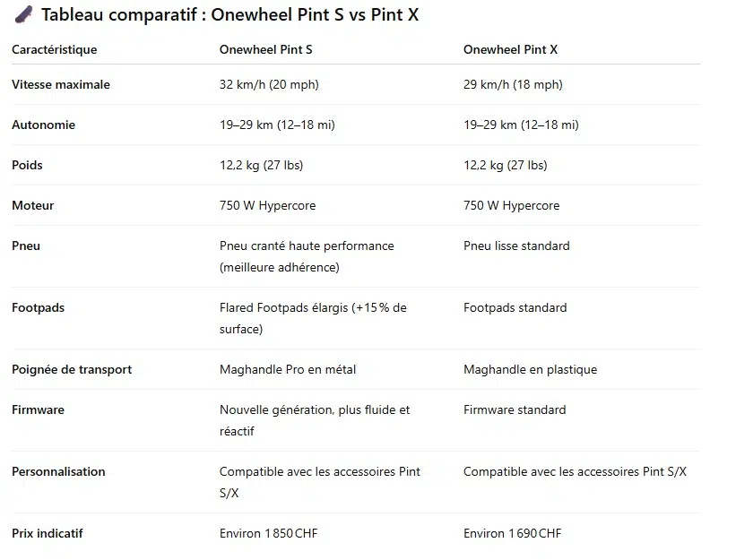Click the '32 km/h (20 mph)' cell
The height and width of the screenshot is (560, 736).
pos(269,84)
